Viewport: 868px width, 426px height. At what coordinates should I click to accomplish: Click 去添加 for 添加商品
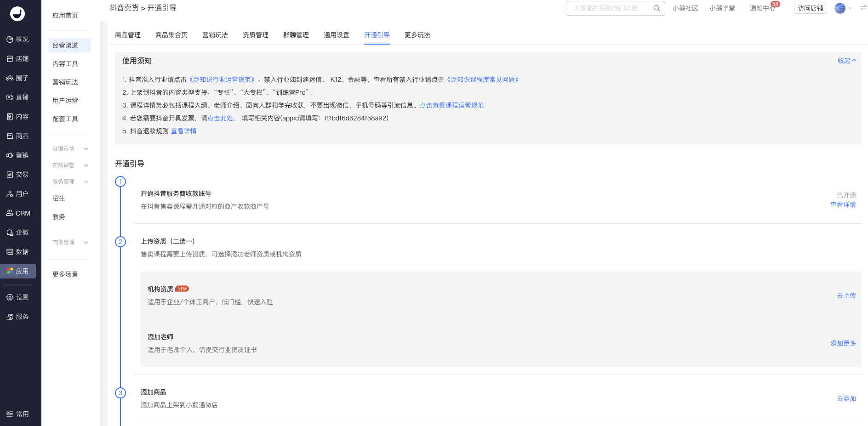(846, 398)
